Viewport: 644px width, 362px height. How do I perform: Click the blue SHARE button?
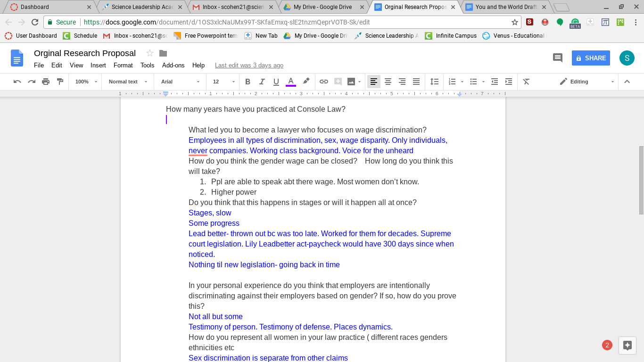click(x=591, y=58)
